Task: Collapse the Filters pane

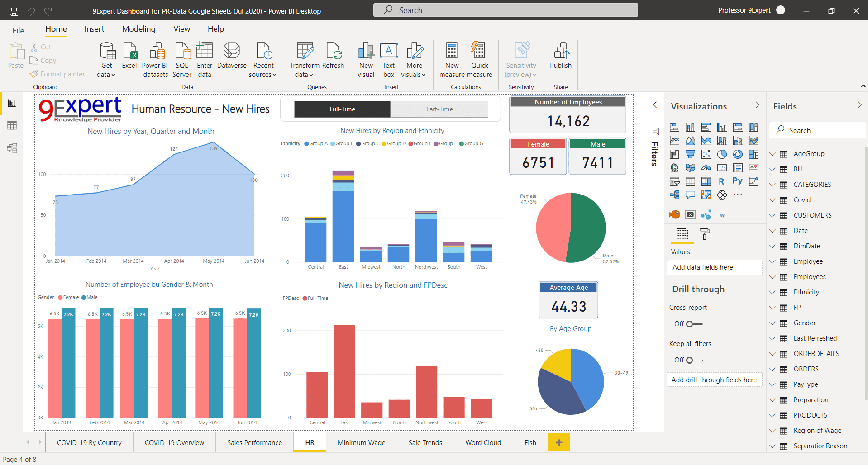Action: [x=655, y=104]
